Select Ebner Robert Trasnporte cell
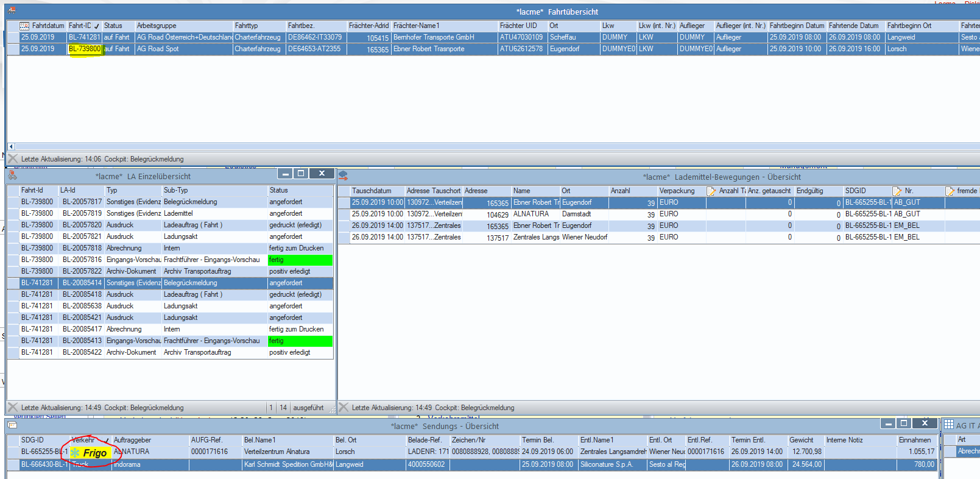Image resolution: width=980 pixels, height=479 pixels. 444,49
